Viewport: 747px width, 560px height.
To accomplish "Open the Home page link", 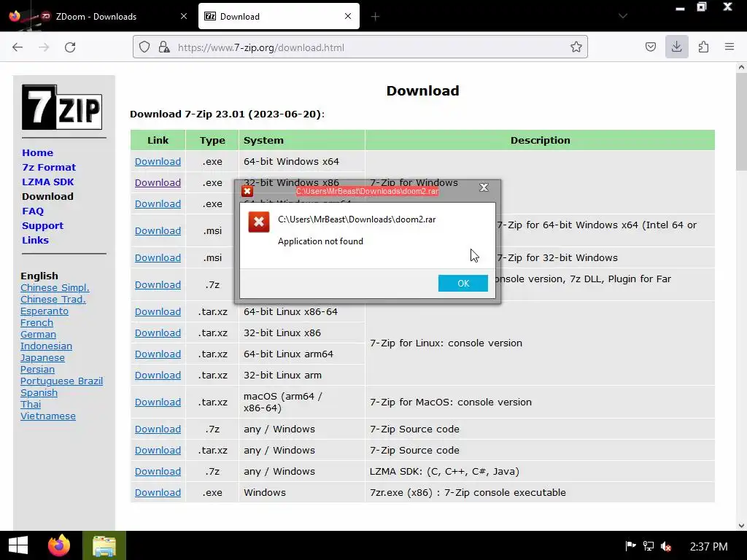I will (x=38, y=153).
